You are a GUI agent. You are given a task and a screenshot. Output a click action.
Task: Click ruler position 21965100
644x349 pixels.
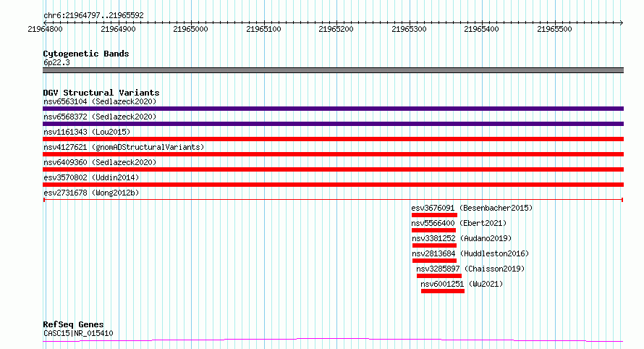263,29
